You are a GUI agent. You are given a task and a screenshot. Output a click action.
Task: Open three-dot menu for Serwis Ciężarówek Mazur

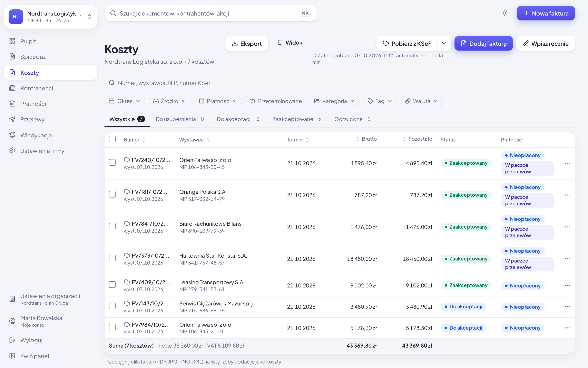point(567,307)
